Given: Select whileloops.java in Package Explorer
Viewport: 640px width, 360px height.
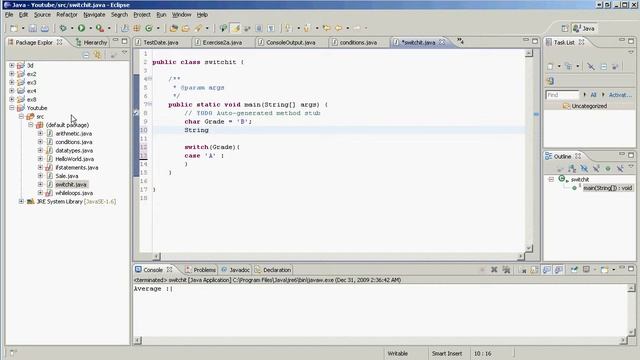Looking at the screenshot, I should pos(74,193).
